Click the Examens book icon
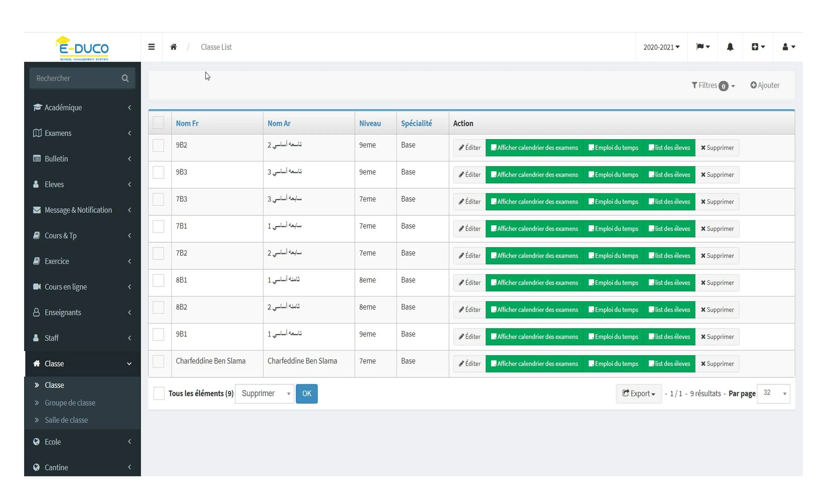Screen dimensions: 826x504 coord(37,133)
